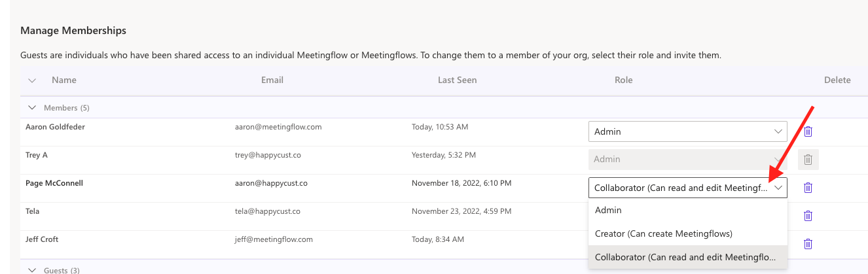Click last seen Today, 8:34 AM
868x274 pixels.
coord(438,239)
